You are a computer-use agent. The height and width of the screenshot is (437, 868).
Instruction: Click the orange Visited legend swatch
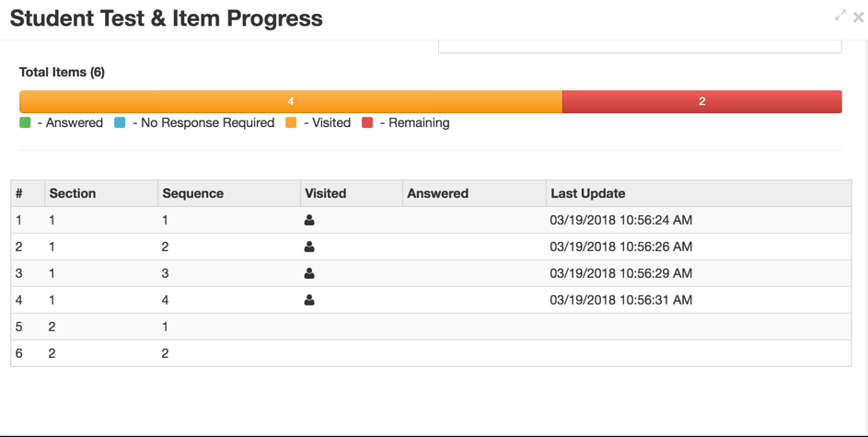coord(291,123)
